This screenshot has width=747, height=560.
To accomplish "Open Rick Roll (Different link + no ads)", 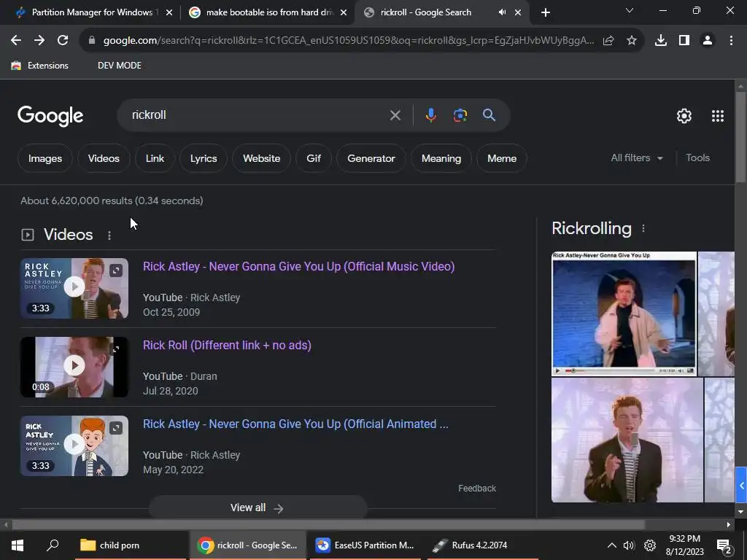I will [227, 345].
